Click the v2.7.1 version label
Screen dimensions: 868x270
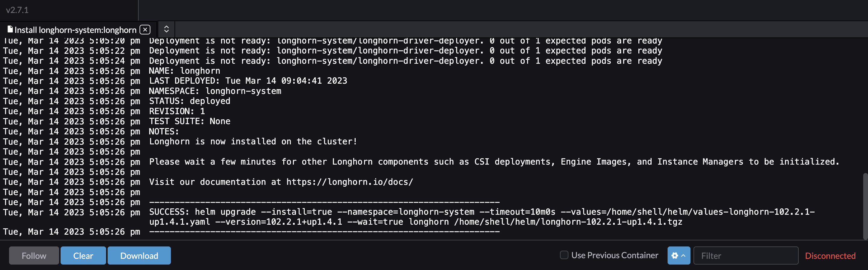(17, 10)
